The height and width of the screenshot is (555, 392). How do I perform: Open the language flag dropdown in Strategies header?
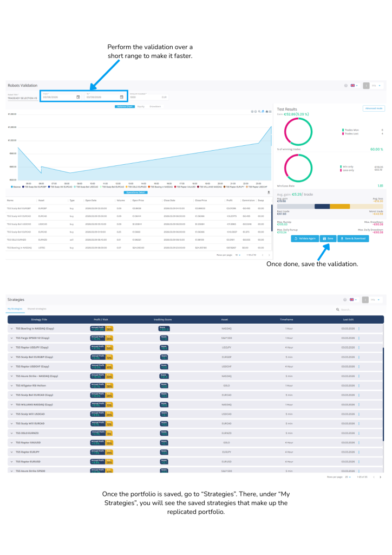pos(353,299)
